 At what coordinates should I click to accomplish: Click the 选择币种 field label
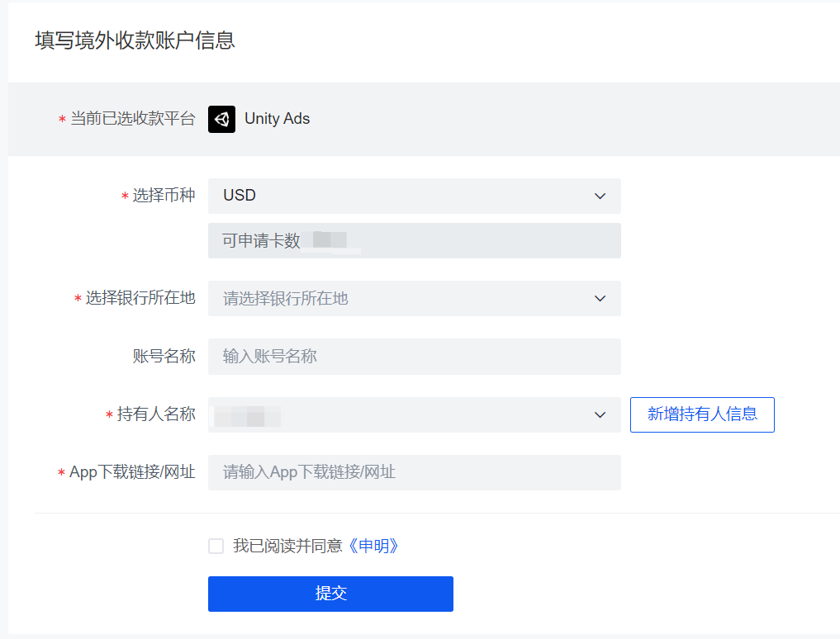[164, 196]
